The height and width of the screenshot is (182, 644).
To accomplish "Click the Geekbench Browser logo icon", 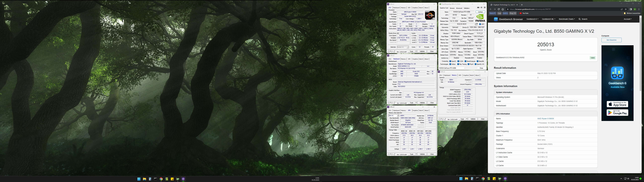I will pos(496,19).
